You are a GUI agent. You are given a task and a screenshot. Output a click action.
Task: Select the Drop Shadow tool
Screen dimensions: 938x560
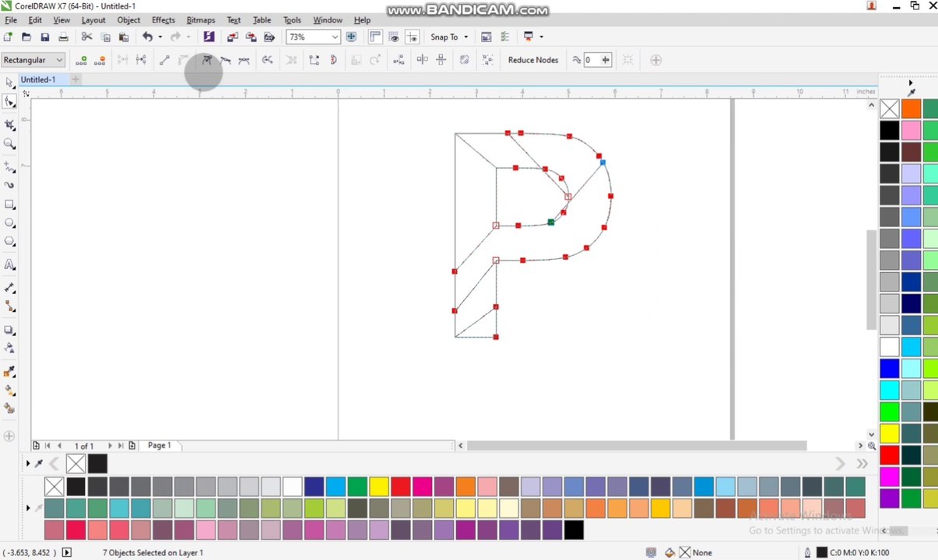[9, 330]
